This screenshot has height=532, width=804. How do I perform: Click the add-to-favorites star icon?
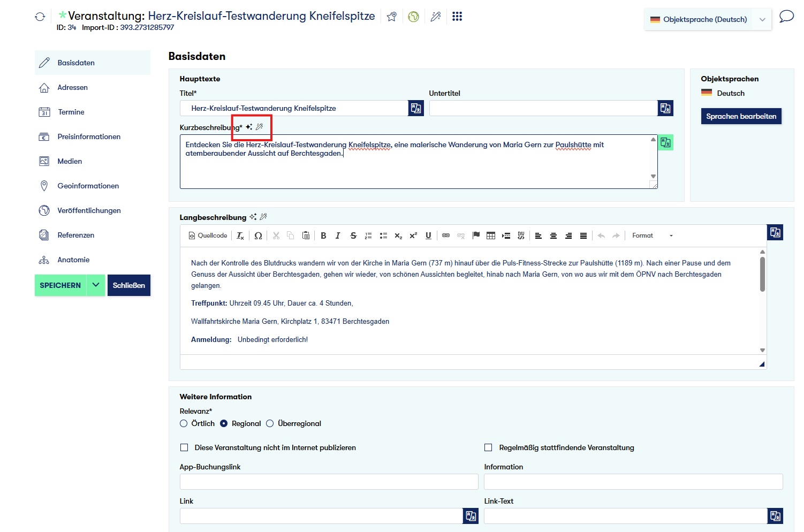click(x=392, y=17)
